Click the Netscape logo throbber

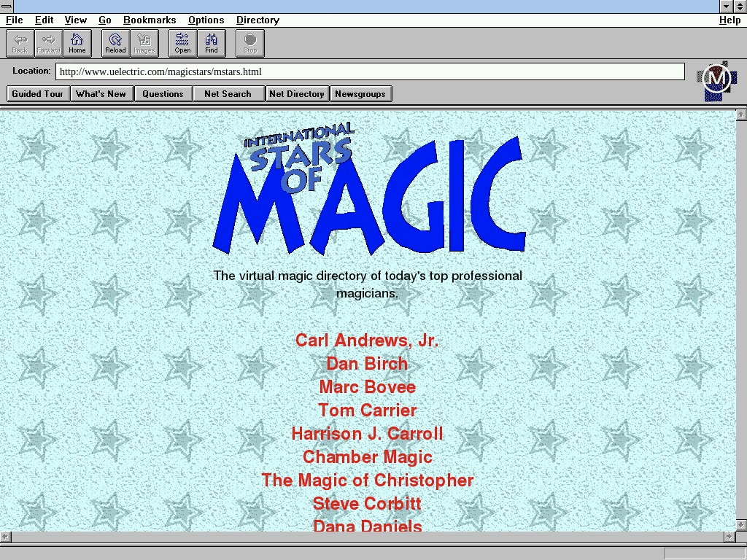[x=716, y=80]
